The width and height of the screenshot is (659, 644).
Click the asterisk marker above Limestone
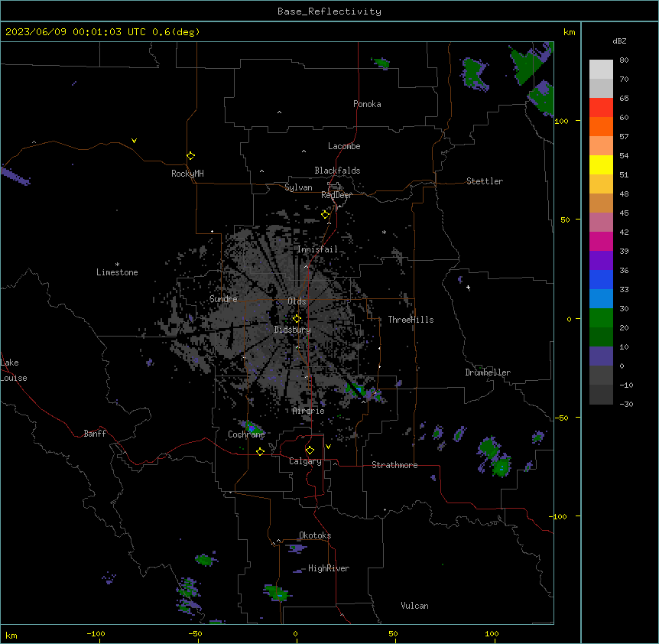(117, 265)
